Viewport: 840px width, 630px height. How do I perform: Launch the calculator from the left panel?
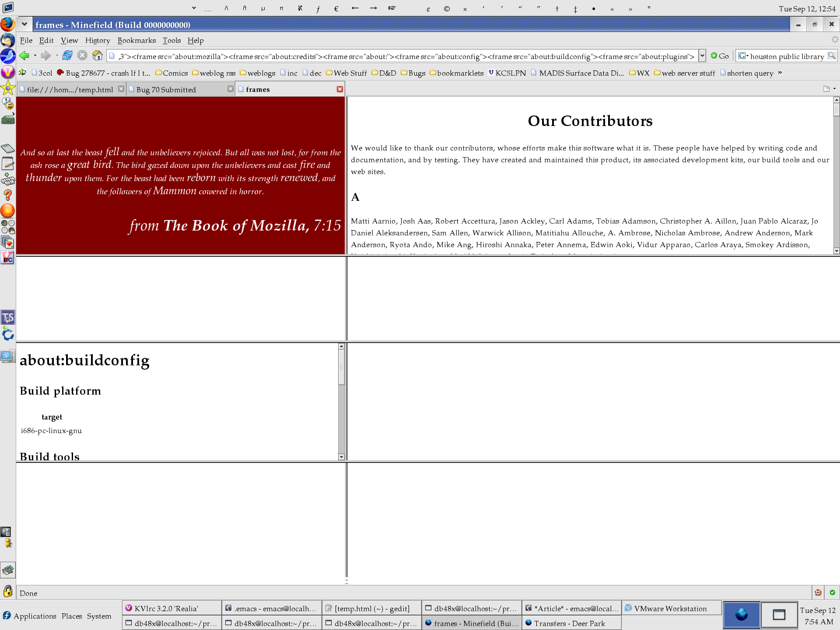click(7, 148)
